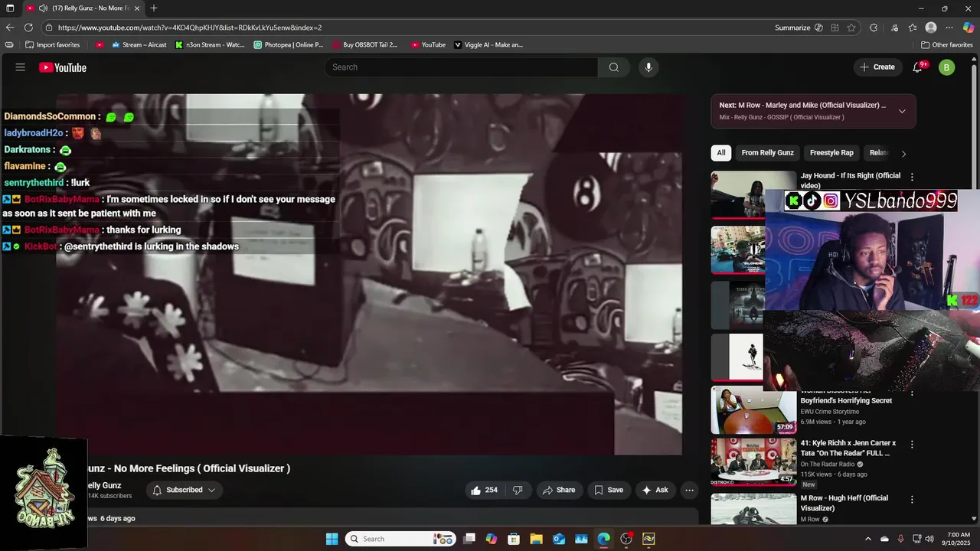
Task: Open the EWU Crime Storytime video thumbnail
Action: point(753,410)
